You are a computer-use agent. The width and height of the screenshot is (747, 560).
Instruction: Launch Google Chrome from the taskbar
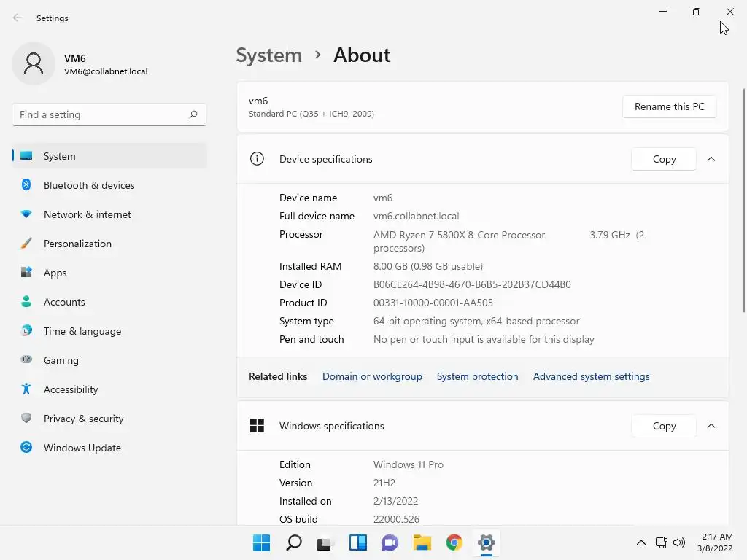(454, 542)
